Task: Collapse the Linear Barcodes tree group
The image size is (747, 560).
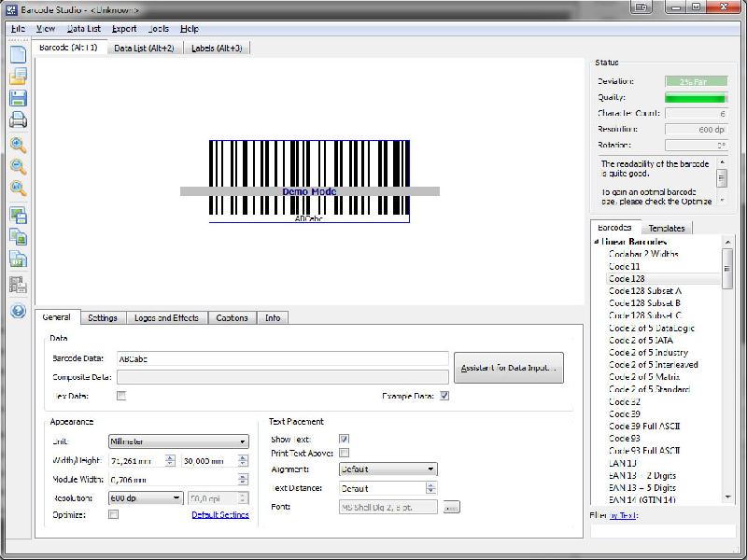Action: coord(596,242)
